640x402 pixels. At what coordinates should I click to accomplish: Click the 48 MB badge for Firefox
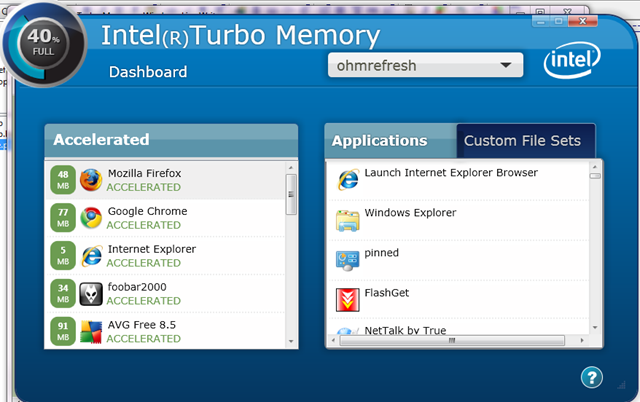[63, 180]
